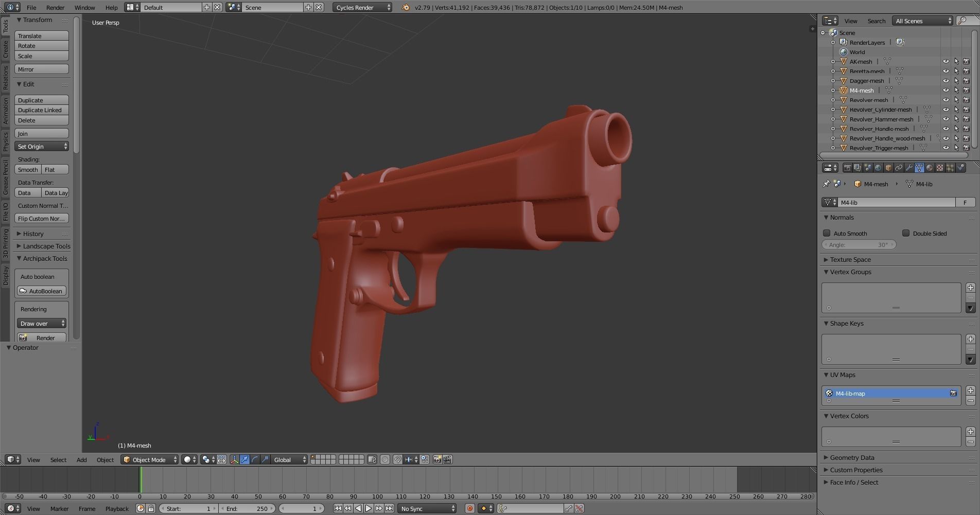Open the Render Layers properties tab
This screenshot has width=980, height=515.
pos(857,168)
